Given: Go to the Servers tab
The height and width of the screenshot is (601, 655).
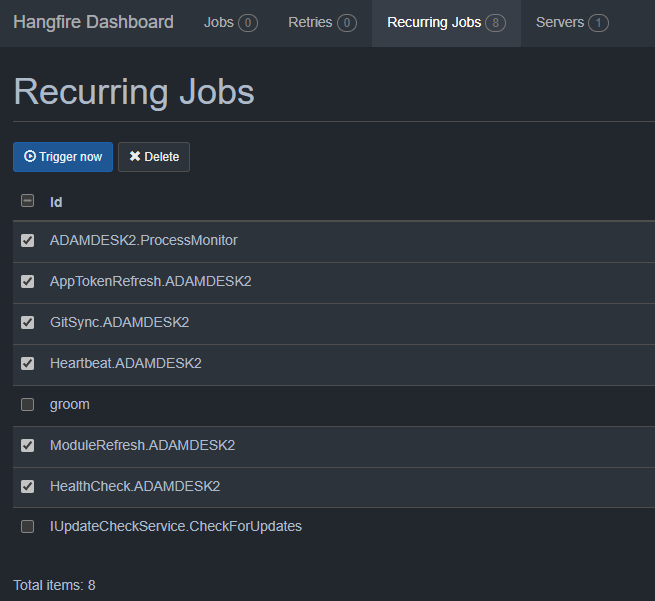Looking at the screenshot, I should pyautogui.click(x=572, y=23).
